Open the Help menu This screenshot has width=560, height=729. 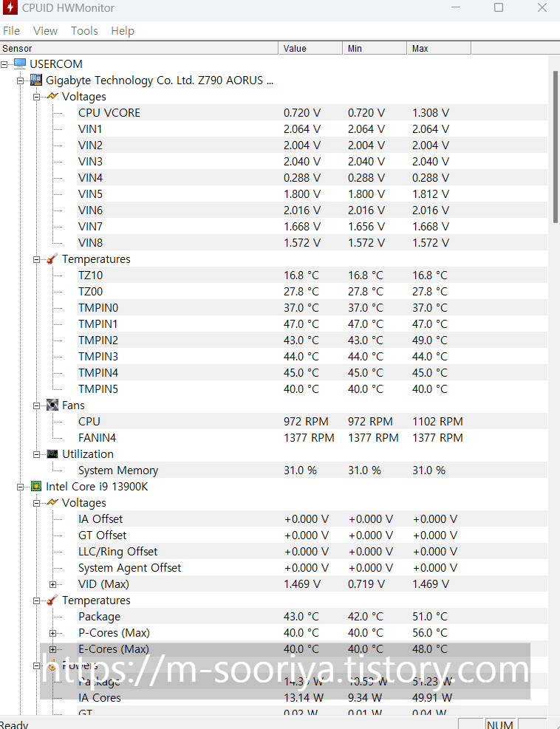tap(123, 31)
